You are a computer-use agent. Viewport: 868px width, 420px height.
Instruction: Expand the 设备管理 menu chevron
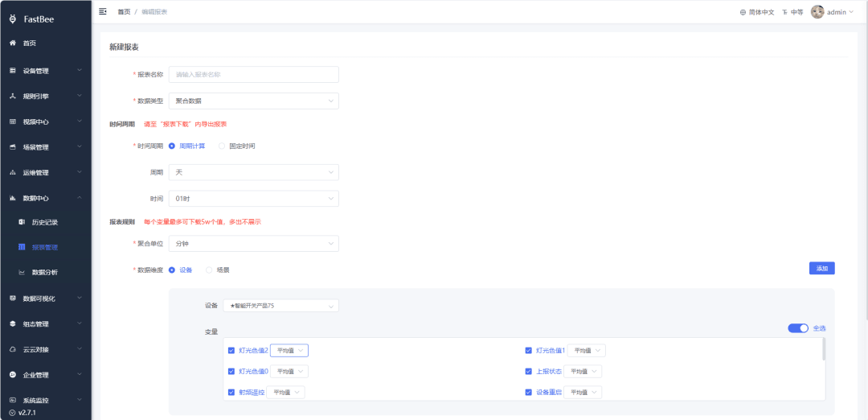[x=80, y=70]
